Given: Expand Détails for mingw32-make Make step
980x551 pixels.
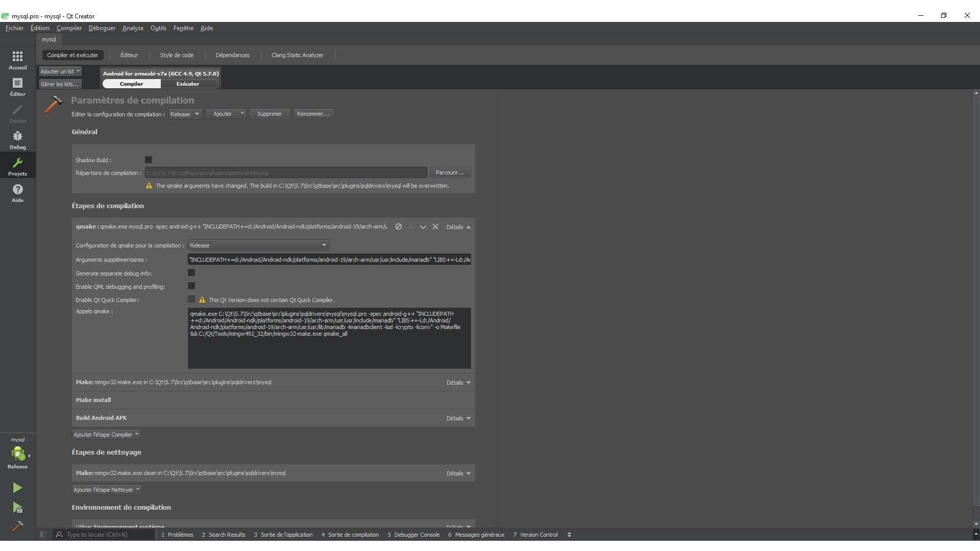Looking at the screenshot, I should [x=458, y=383].
